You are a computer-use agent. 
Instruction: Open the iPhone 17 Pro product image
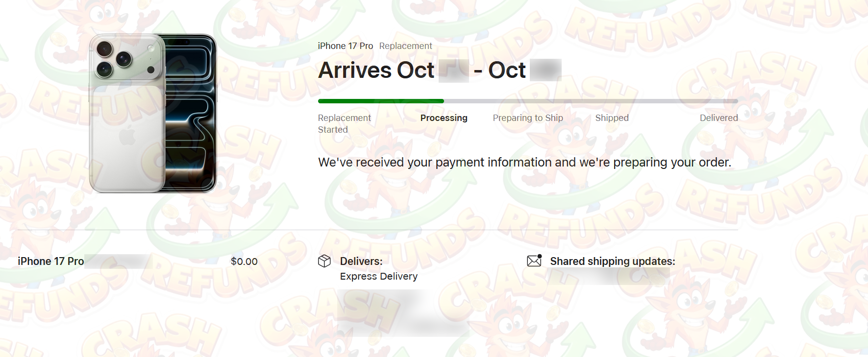click(153, 113)
